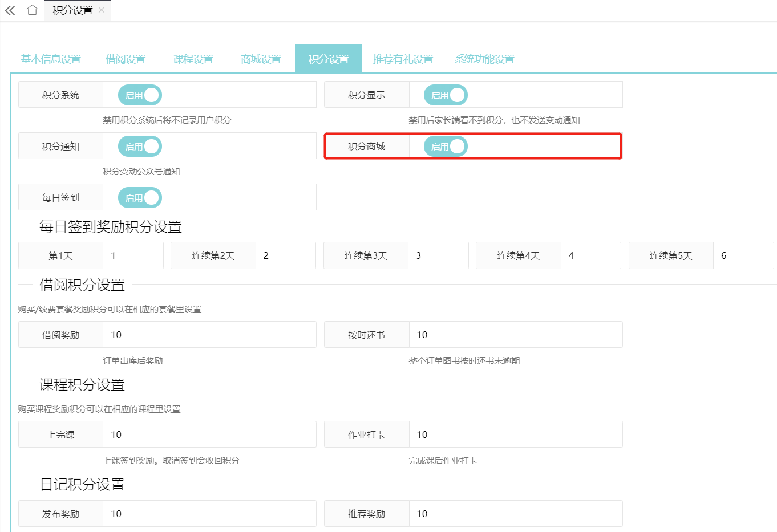Click note 购买/续费套餐奖励积分可以在相应的套餐里设置

(x=110, y=310)
